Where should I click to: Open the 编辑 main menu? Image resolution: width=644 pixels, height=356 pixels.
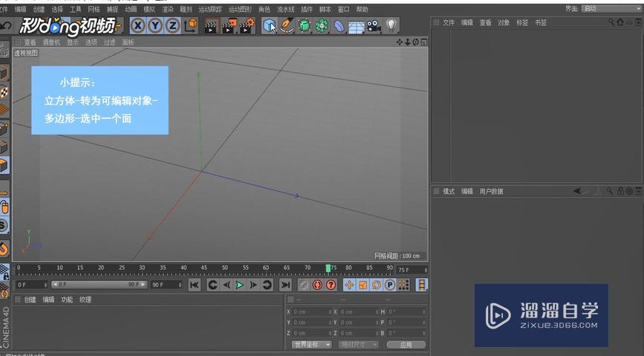20,9
